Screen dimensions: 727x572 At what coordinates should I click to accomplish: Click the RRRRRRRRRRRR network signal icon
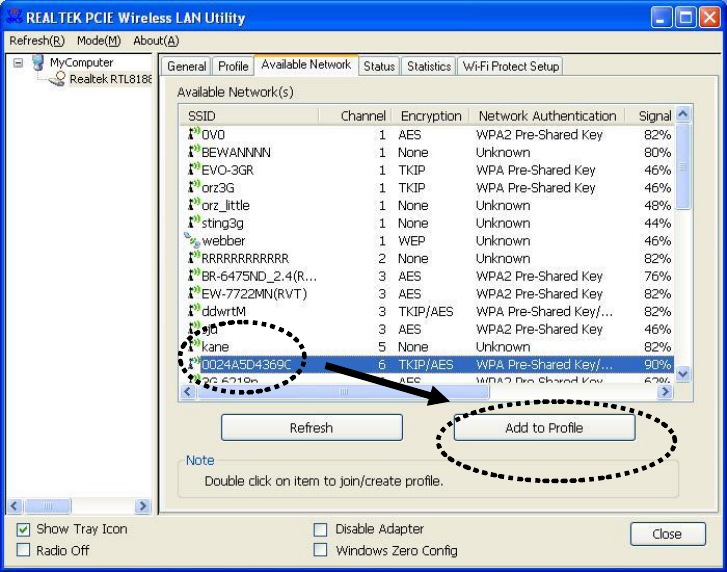194,257
